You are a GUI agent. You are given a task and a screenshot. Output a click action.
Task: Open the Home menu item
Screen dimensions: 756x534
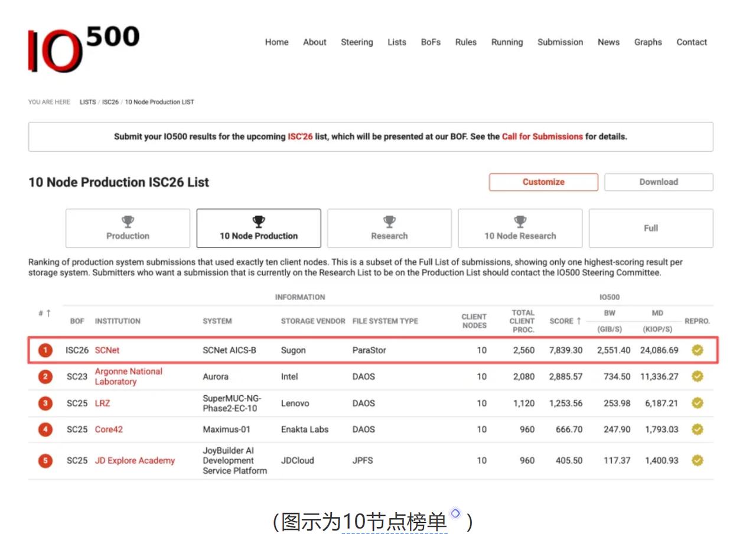click(x=276, y=42)
